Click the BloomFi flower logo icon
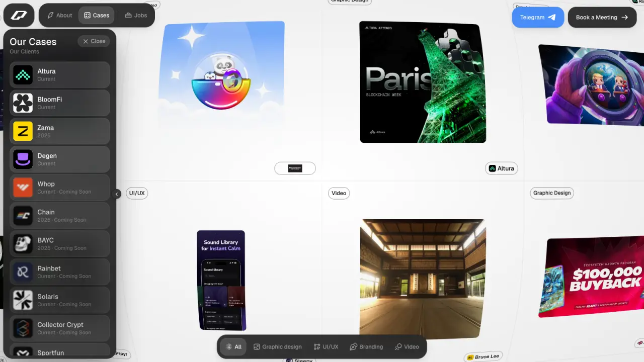The width and height of the screenshot is (644, 362). (23, 103)
